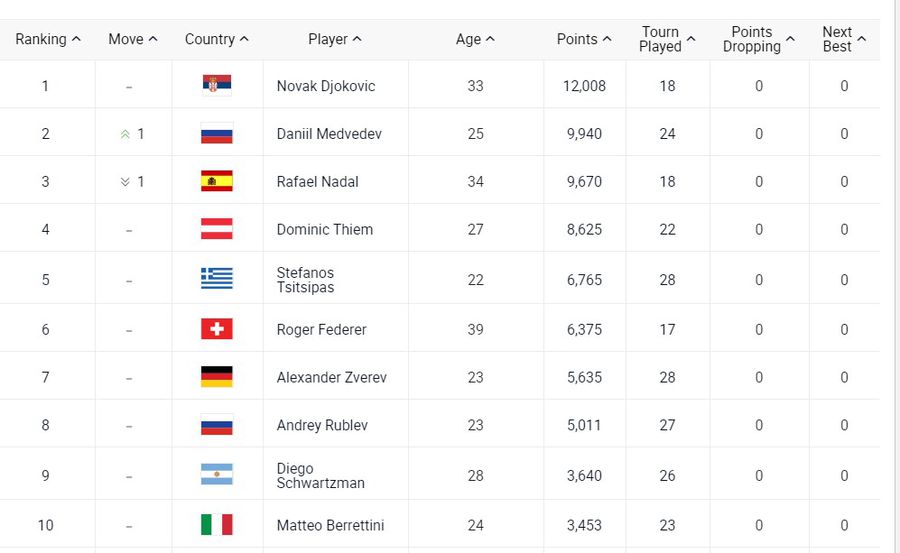Click the down-arrow move indicator for Nadal
The image size is (900, 553).
(125, 182)
